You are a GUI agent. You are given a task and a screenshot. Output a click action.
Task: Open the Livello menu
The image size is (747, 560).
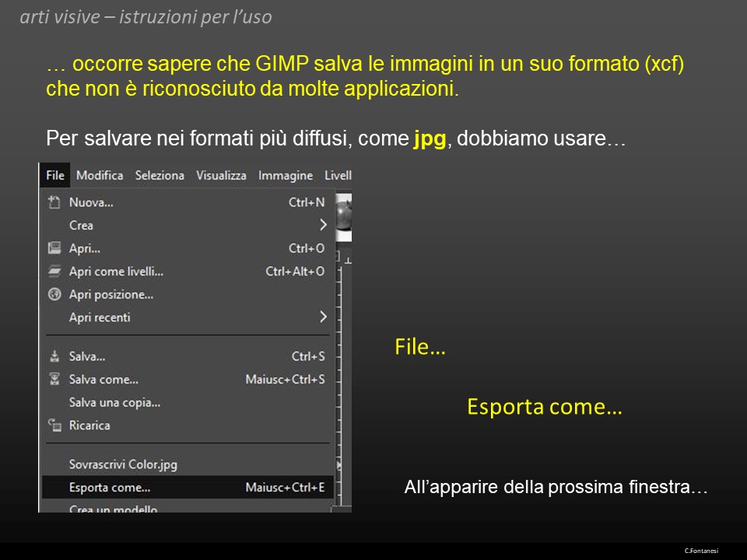(338, 175)
